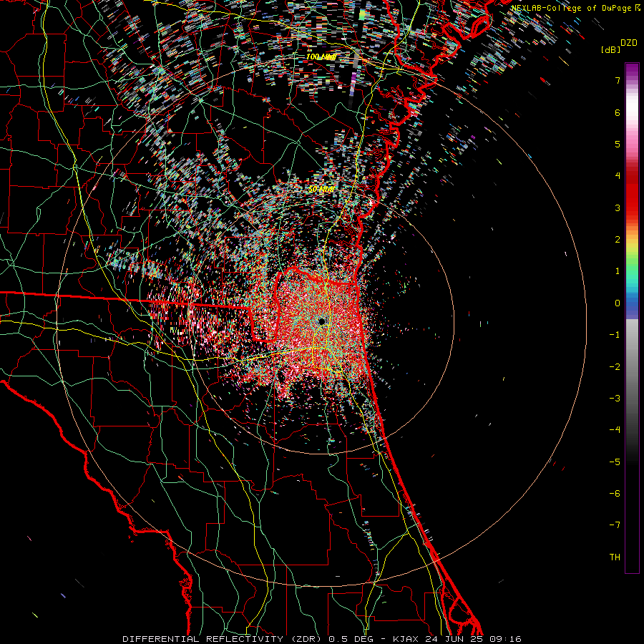Click the "DIFFERENTIAL REFLECTIVITY (ZDR)" caption text

coord(224,639)
